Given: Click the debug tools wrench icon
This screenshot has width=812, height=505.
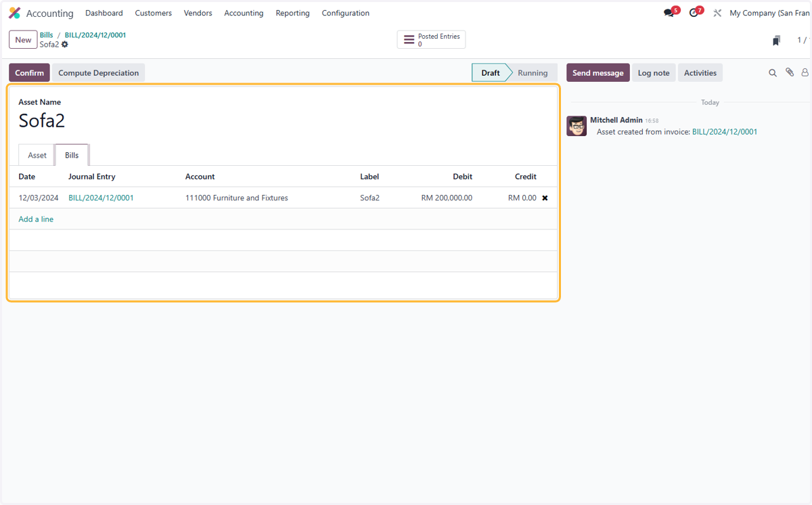Looking at the screenshot, I should pyautogui.click(x=717, y=13).
